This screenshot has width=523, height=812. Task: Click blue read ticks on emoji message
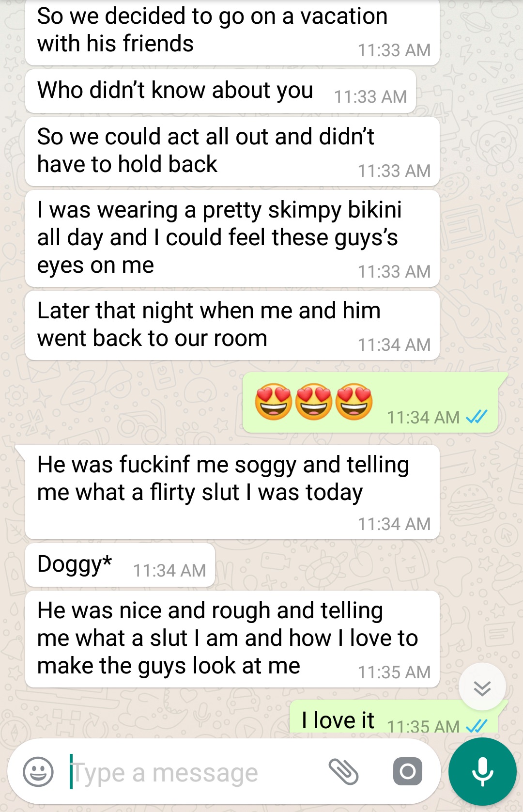click(477, 417)
